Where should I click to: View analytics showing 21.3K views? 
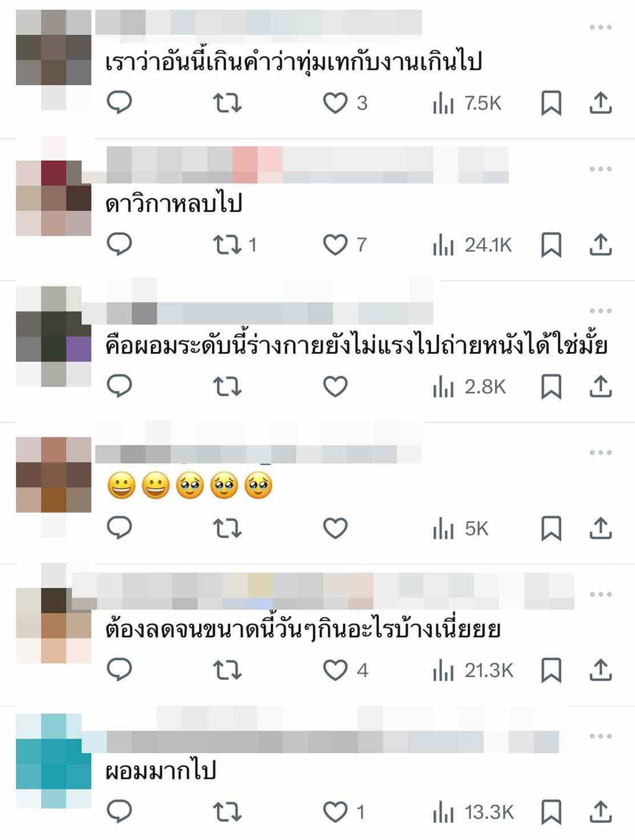[x=473, y=670]
